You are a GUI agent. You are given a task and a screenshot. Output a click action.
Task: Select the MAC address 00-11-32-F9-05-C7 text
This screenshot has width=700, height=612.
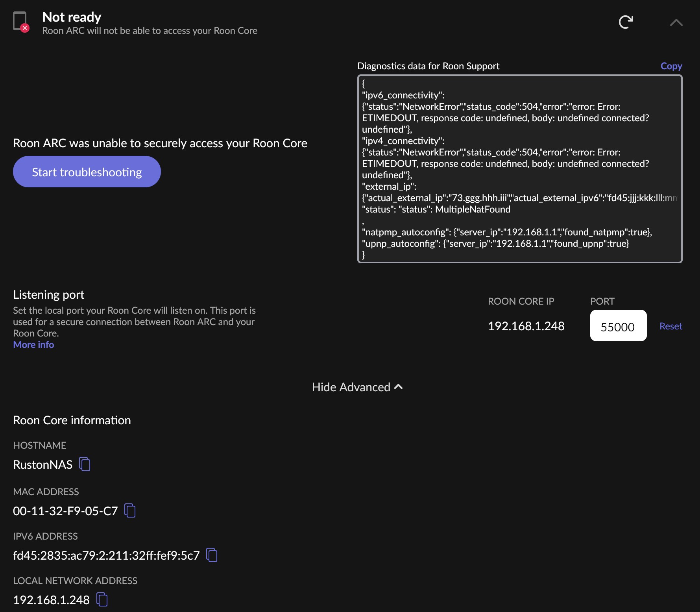pos(65,511)
